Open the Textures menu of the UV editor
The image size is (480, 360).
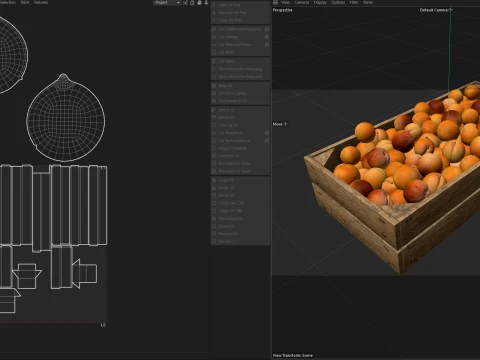tap(41, 2)
